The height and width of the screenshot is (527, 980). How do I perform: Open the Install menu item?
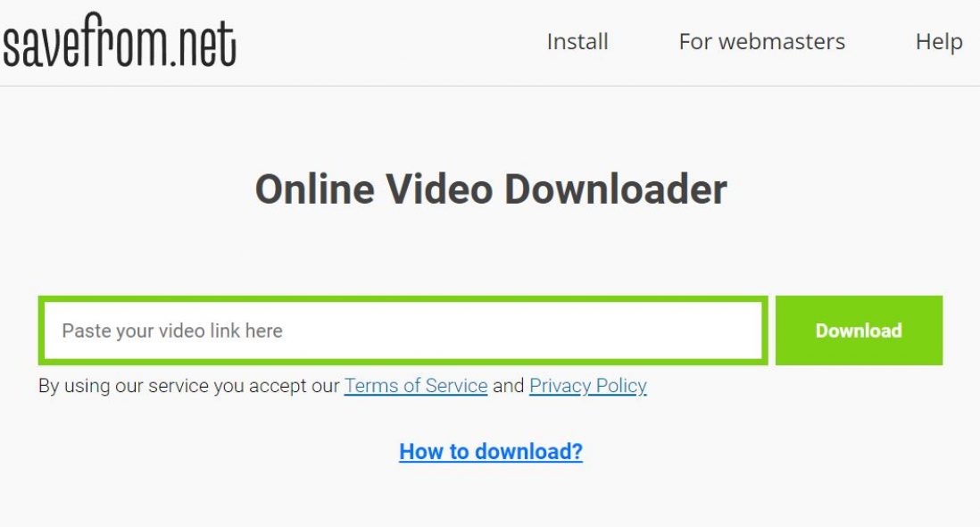click(x=577, y=42)
